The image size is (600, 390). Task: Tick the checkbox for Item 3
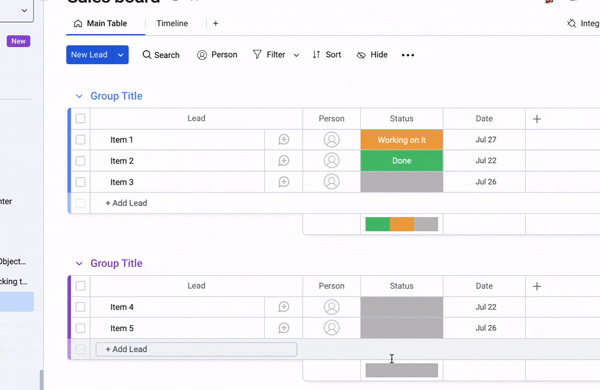pos(80,182)
